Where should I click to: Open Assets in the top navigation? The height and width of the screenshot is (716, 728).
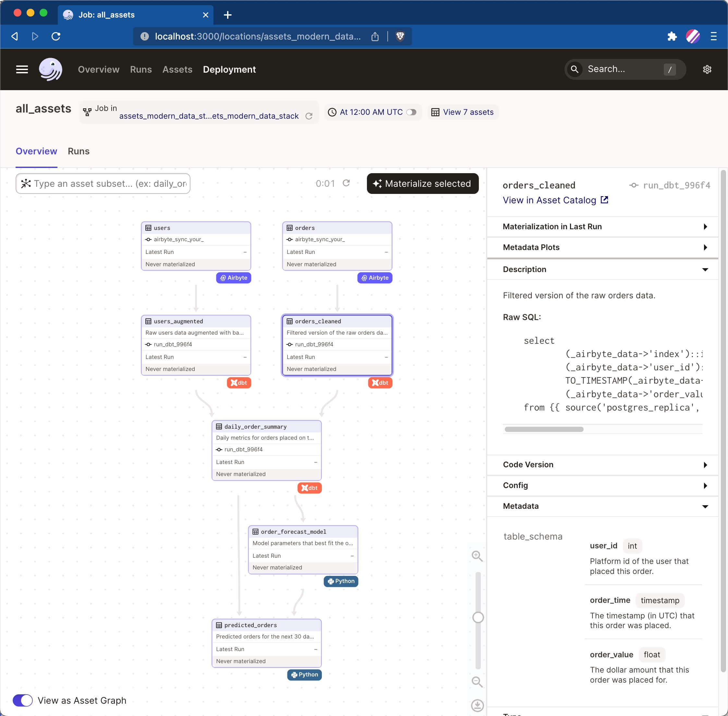click(x=177, y=69)
